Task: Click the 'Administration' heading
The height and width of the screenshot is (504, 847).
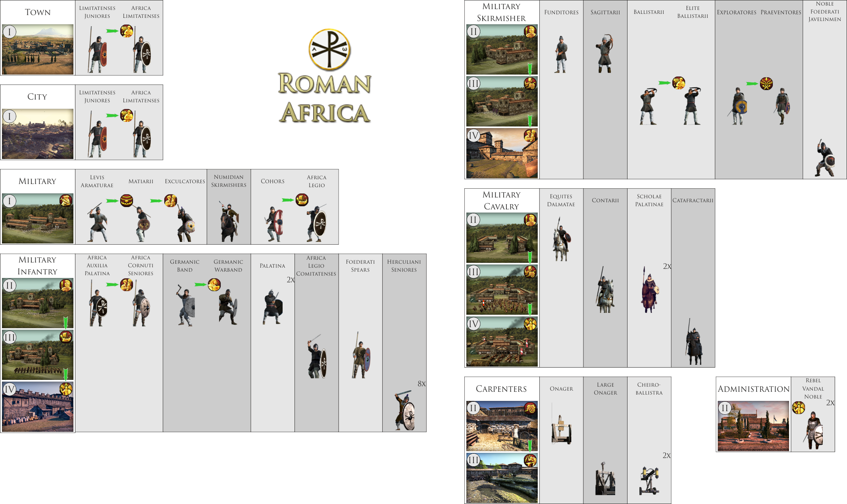Action: (754, 389)
